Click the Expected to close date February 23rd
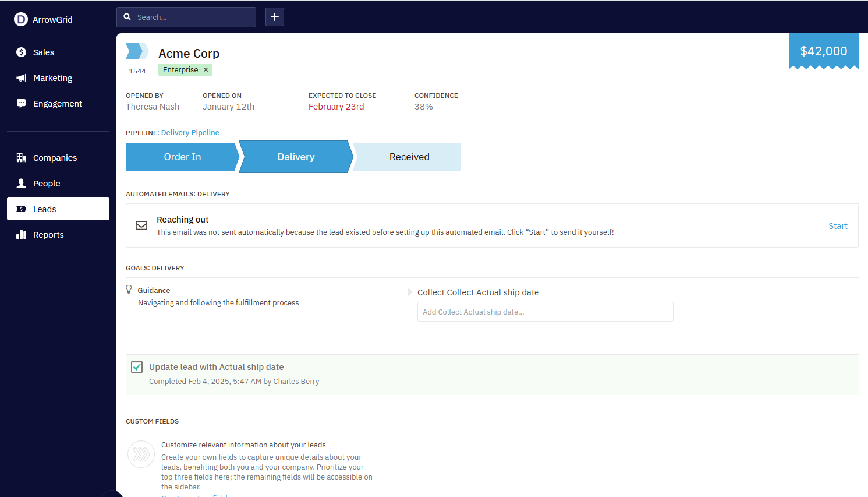 pyautogui.click(x=336, y=107)
